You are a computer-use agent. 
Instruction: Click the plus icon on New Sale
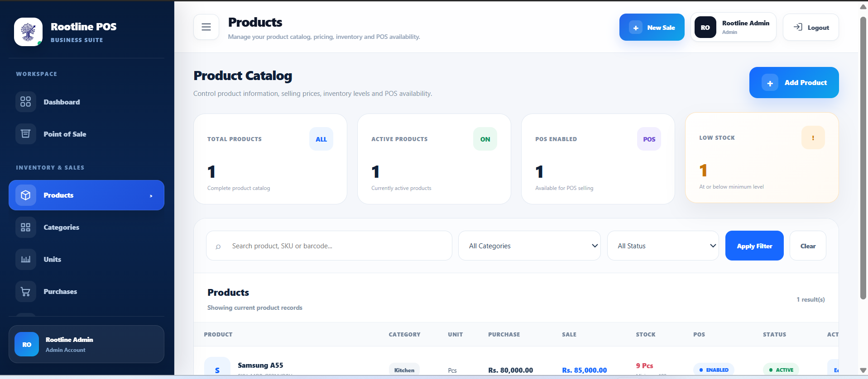[636, 28]
